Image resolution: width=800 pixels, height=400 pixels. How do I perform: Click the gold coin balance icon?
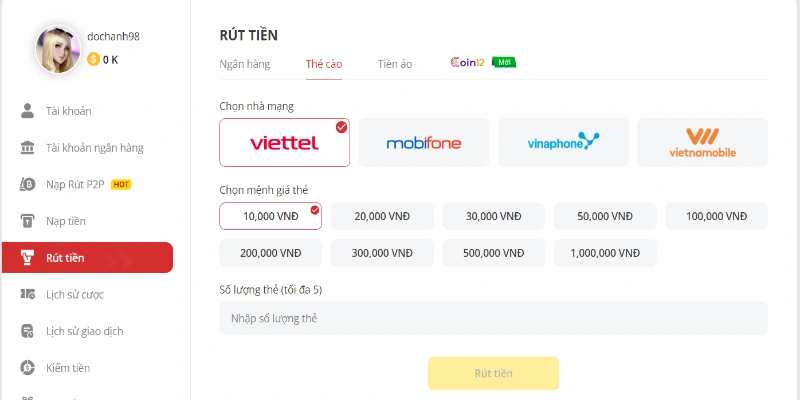tap(94, 59)
